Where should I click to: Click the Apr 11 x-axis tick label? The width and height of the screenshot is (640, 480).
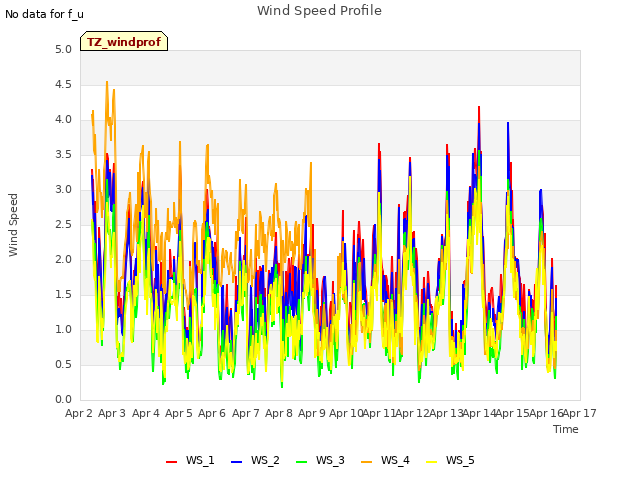pyautogui.click(x=379, y=413)
